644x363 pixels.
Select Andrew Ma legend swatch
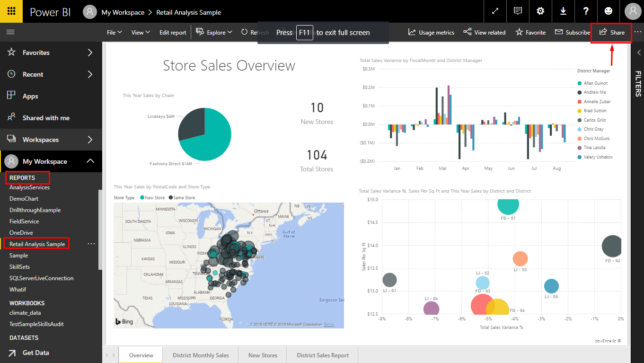579,92
